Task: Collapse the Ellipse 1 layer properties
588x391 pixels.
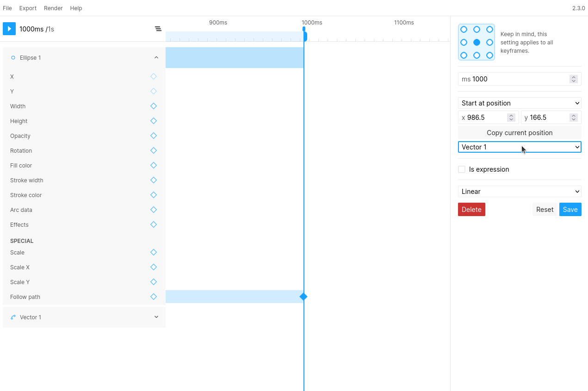Action: [156, 57]
